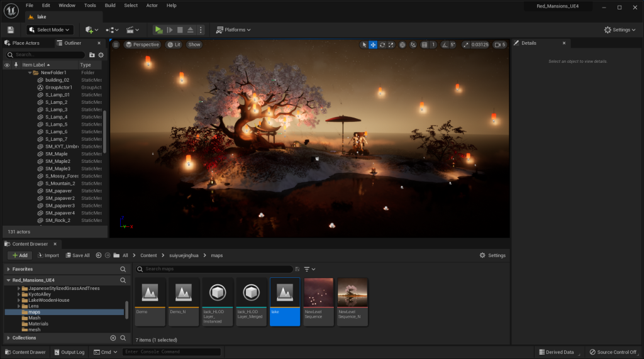Expand the Favorites section

pyautogui.click(x=9, y=269)
